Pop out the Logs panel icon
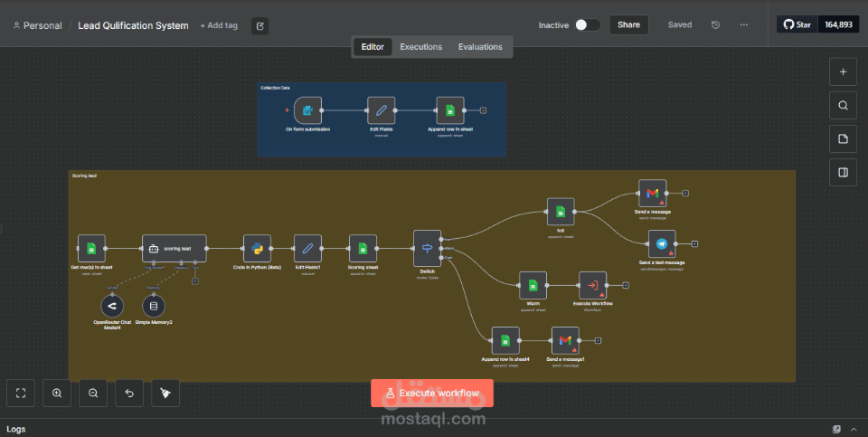The height and width of the screenshot is (437, 868). [837, 429]
